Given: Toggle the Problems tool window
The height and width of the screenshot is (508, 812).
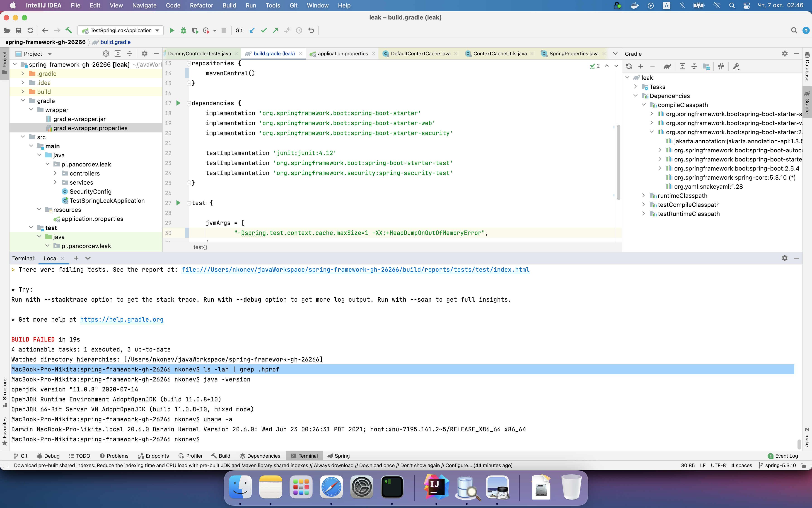Looking at the screenshot, I should (114, 456).
